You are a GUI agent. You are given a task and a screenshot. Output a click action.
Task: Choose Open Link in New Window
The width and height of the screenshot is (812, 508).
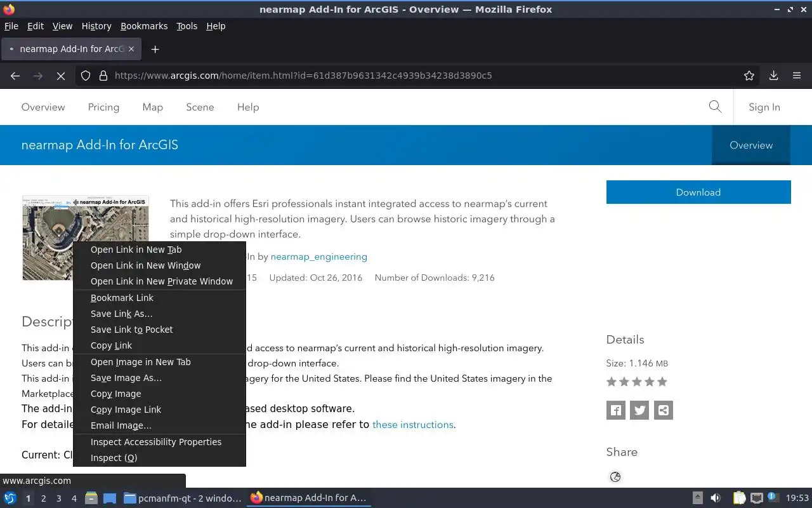tap(159, 265)
